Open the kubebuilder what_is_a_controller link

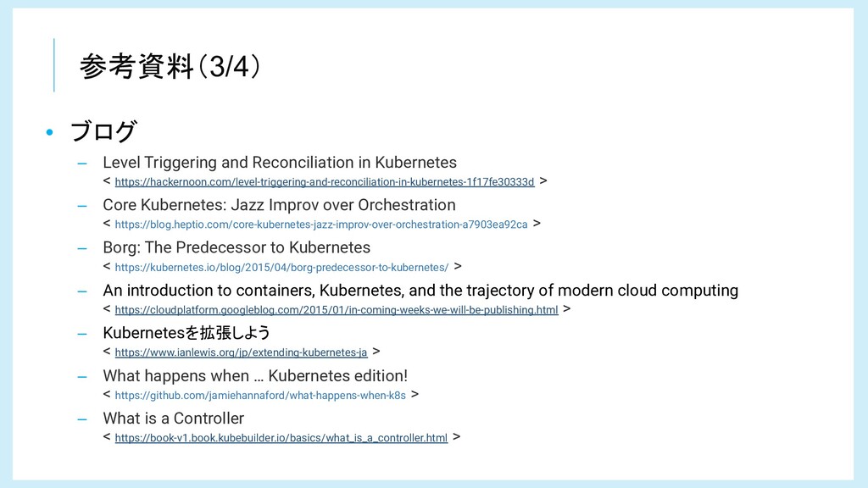(281, 438)
